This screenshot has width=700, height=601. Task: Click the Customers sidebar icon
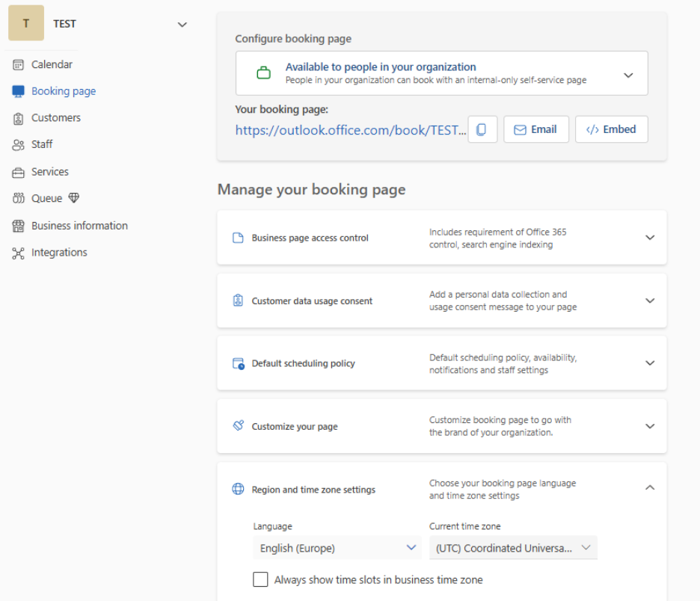19,118
